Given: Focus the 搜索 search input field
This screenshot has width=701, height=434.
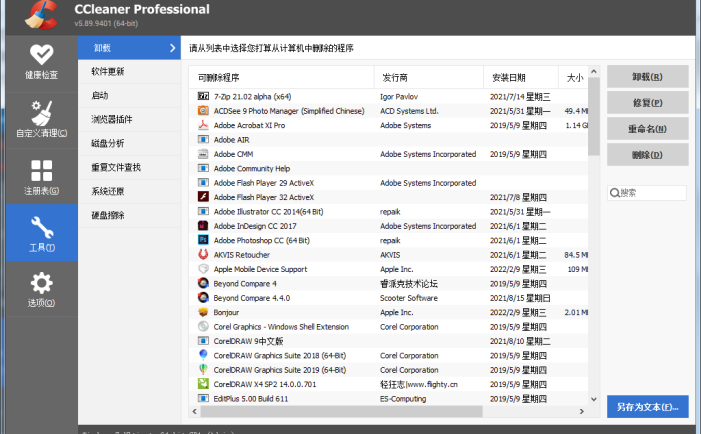Looking at the screenshot, I should (647, 193).
